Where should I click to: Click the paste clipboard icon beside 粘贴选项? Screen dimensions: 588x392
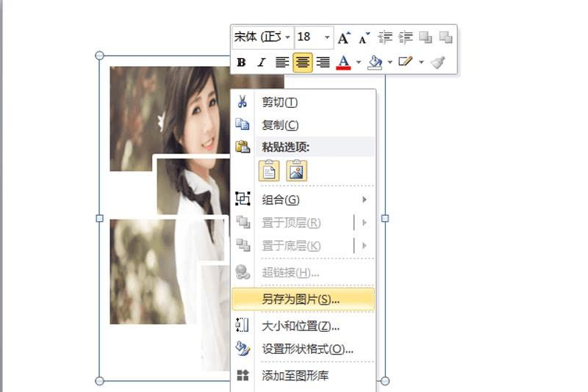click(x=243, y=146)
